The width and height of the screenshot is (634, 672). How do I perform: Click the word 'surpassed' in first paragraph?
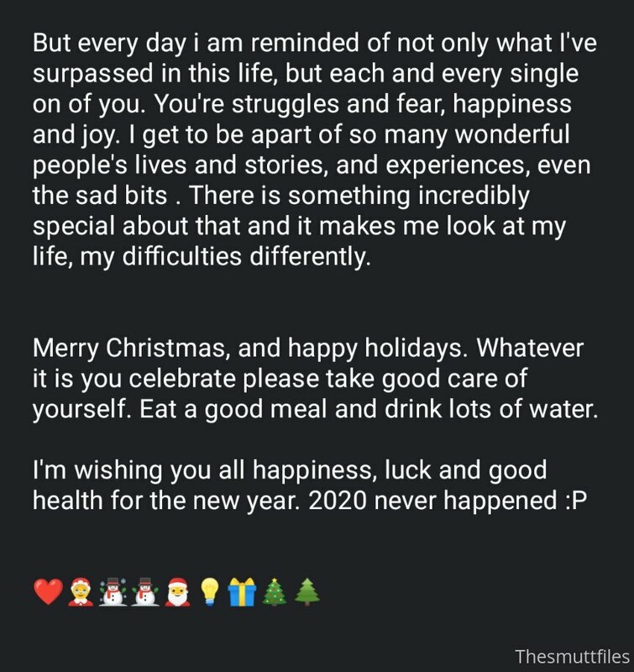92,74
